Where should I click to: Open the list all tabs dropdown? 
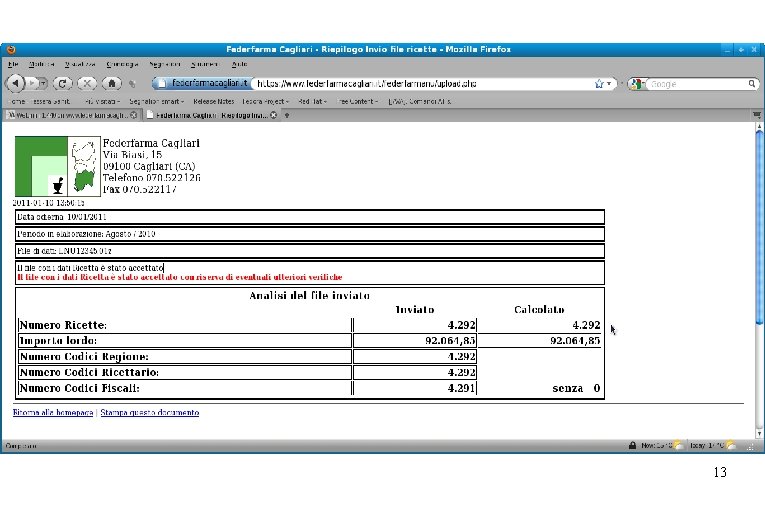pyautogui.click(x=757, y=115)
